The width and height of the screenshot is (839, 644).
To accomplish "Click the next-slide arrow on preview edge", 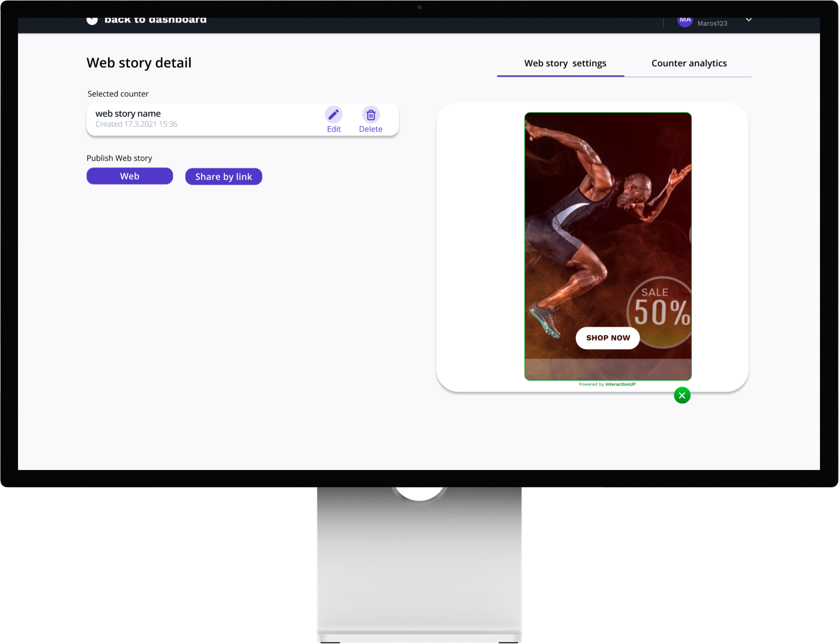I will click(689, 234).
